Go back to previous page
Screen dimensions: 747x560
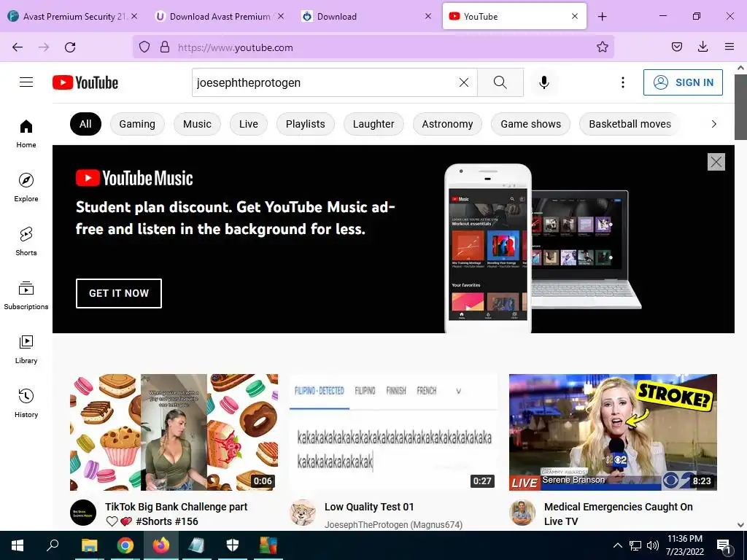click(18, 47)
